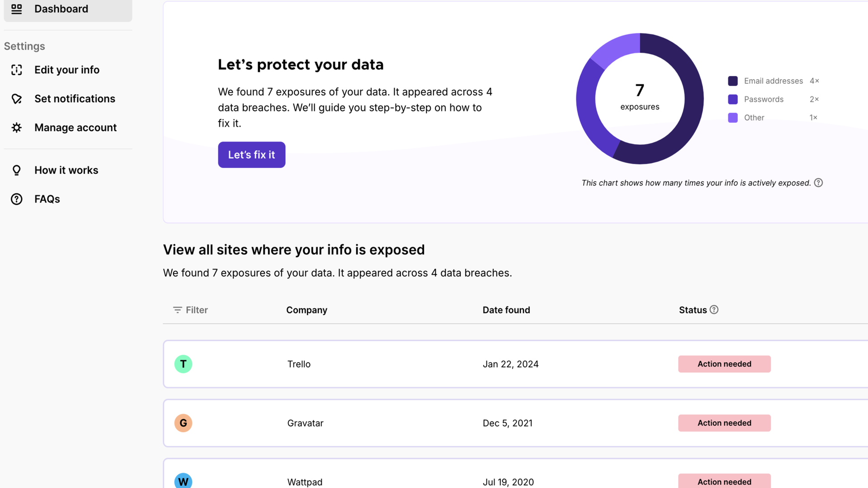This screenshot has height=488, width=868.
Task: Click the Jan 22, 2024 date
Action: 510,364
